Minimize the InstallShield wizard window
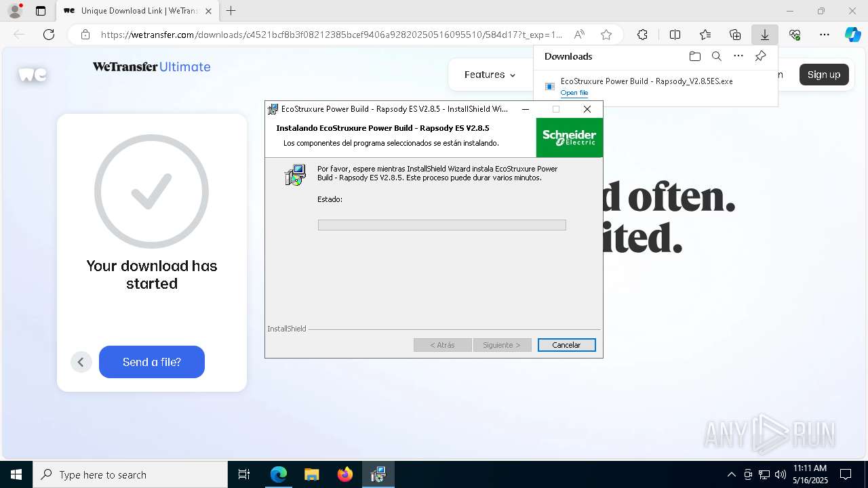The height and width of the screenshot is (488, 868). click(x=525, y=109)
